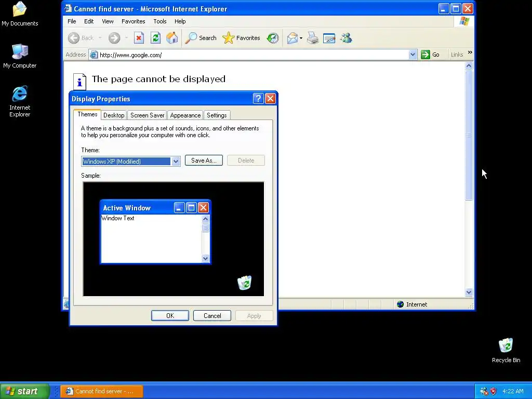Click the address field showing google.com
Screen dimensions: 532x399
pyautogui.click(x=253, y=55)
